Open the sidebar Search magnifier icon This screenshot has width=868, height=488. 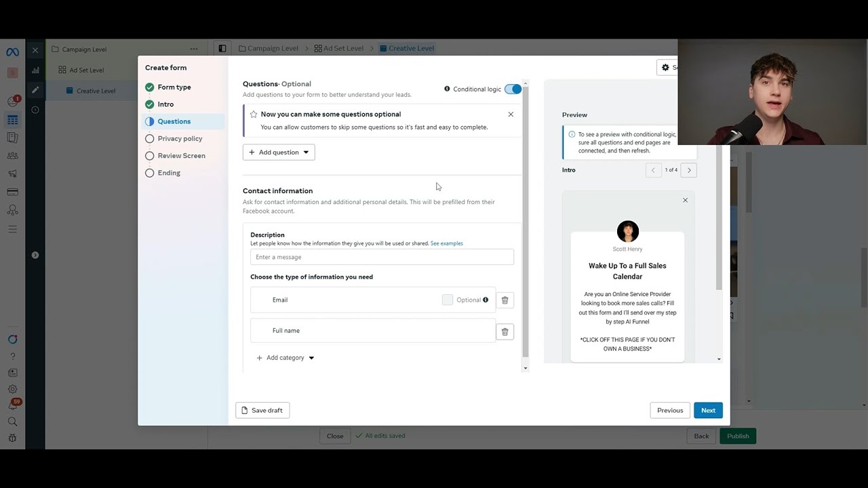pyautogui.click(x=12, y=422)
